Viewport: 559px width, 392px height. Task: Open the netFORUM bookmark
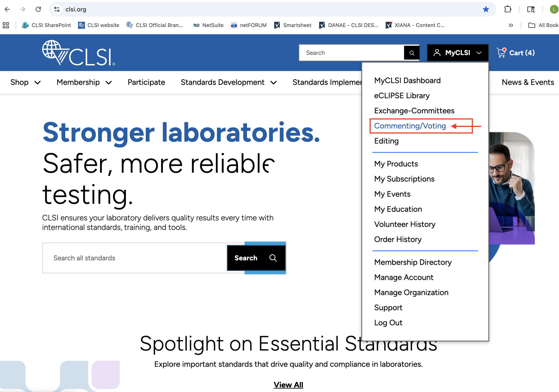[248, 25]
